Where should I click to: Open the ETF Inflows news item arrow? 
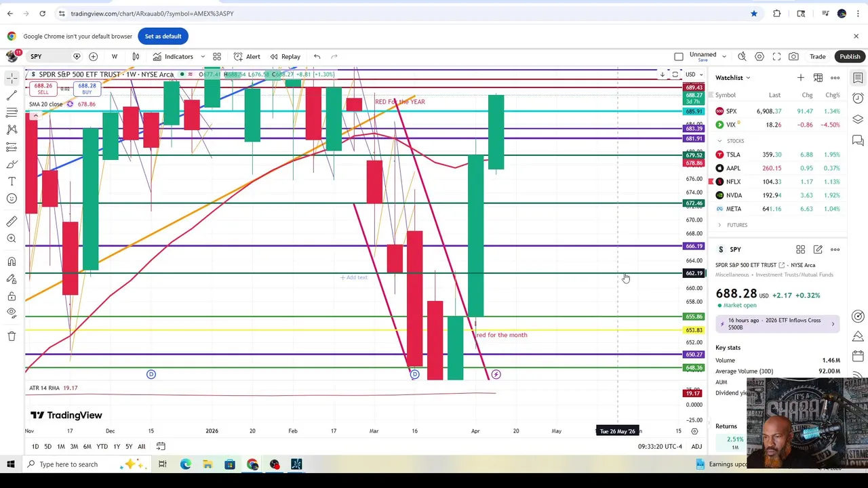[833, 324]
